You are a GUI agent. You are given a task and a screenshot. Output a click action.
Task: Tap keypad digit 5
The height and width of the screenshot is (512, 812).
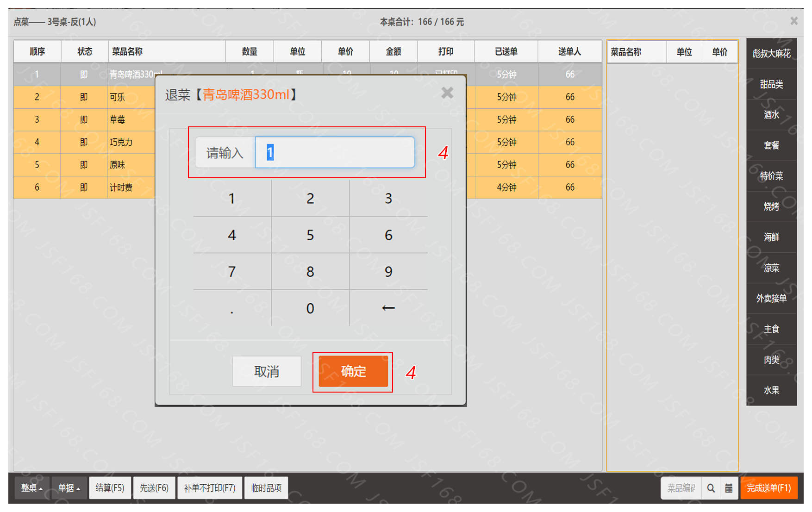click(x=310, y=235)
